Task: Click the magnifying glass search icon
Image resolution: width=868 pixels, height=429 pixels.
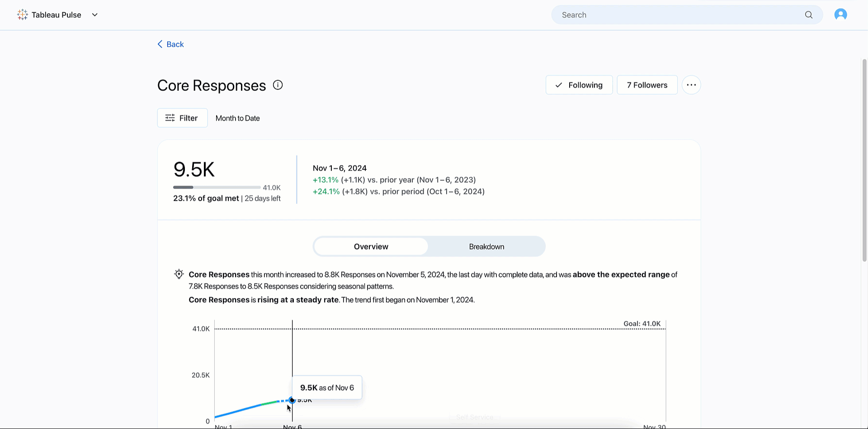Action: tap(808, 15)
